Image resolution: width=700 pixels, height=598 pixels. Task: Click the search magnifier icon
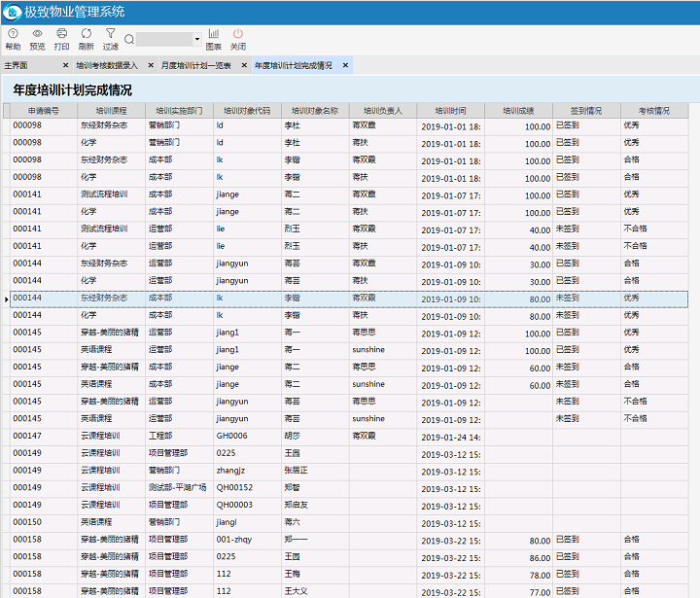tap(129, 39)
